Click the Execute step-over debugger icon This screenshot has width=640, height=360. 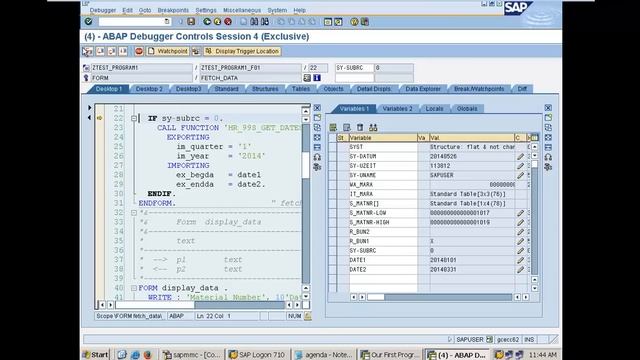(100, 51)
